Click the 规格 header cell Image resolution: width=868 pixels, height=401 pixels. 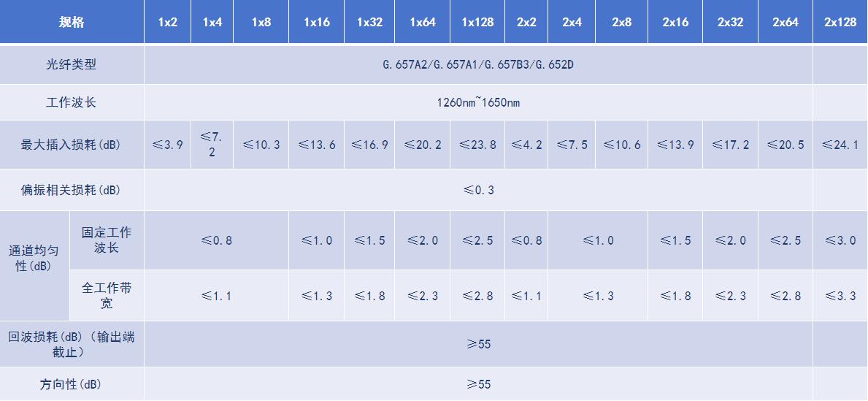click(x=72, y=22)
